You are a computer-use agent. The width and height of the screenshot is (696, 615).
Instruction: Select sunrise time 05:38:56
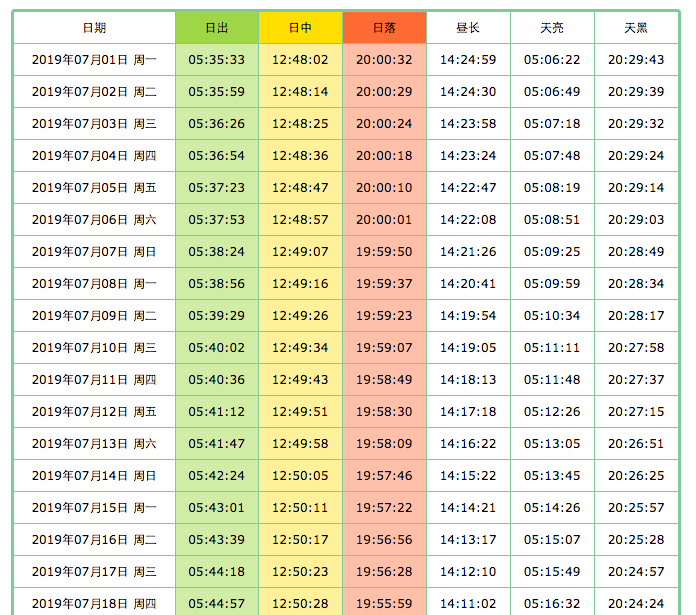pos(217,284)
